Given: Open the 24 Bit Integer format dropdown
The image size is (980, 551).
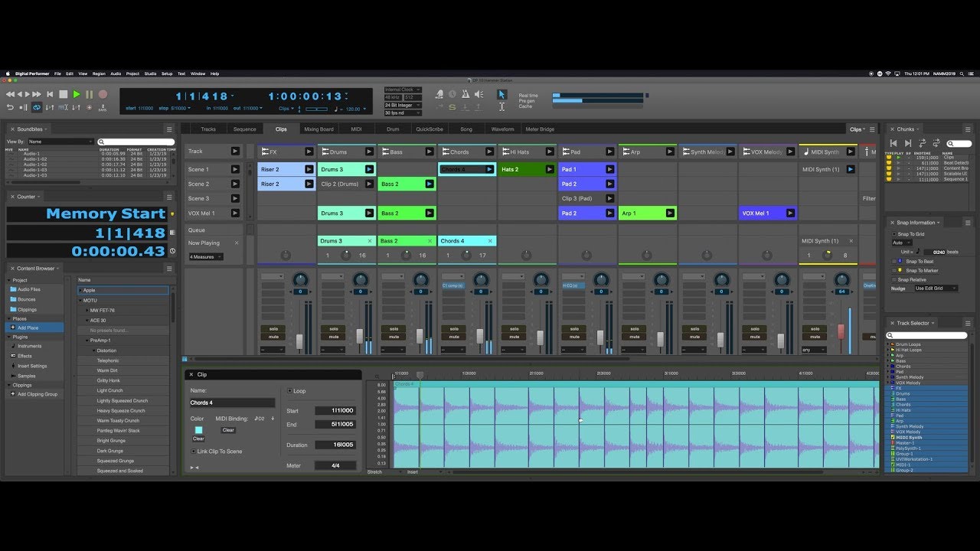Looking at the screenshot, I should (x=402, y=105).
